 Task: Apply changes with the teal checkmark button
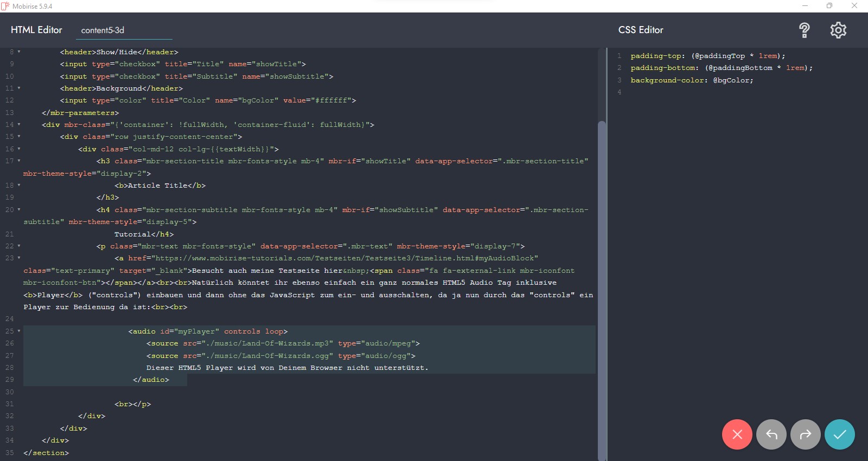click(x=839, y=434)
